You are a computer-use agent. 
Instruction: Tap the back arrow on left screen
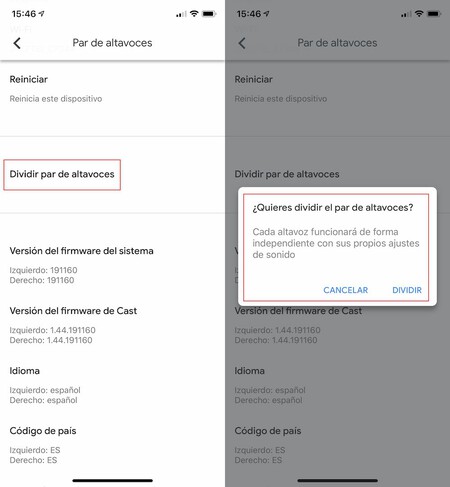(x=17, y=43)
